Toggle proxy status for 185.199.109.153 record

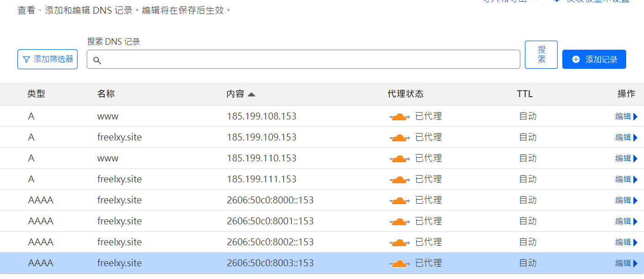pos(399,137)
